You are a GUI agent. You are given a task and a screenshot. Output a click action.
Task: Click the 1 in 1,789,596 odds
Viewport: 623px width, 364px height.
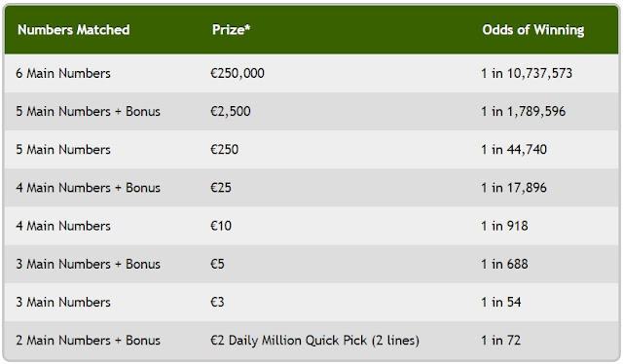click(523, 112)
